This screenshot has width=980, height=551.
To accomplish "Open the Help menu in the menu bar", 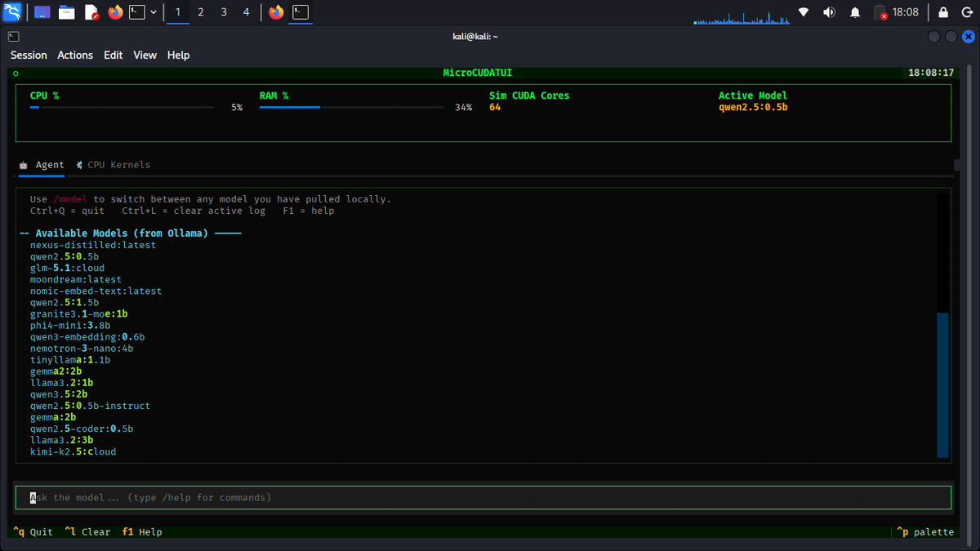I will pos(178,55).
